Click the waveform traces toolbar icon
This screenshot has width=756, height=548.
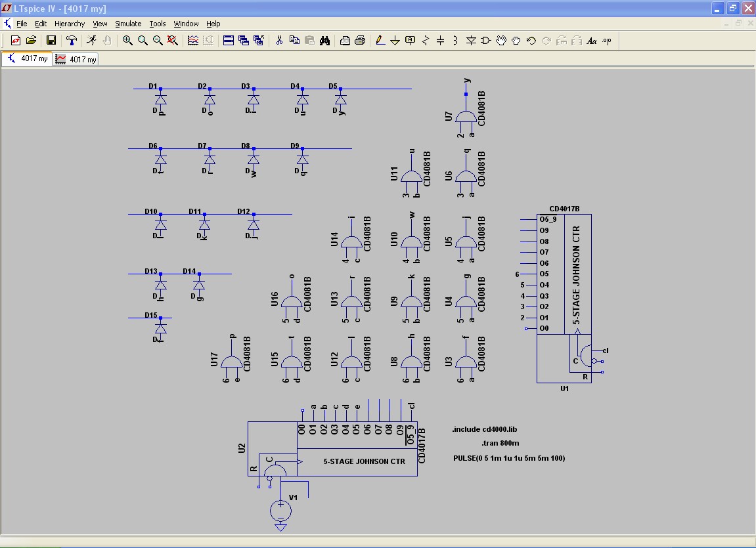pyautogui.click(x=193, y=41)
